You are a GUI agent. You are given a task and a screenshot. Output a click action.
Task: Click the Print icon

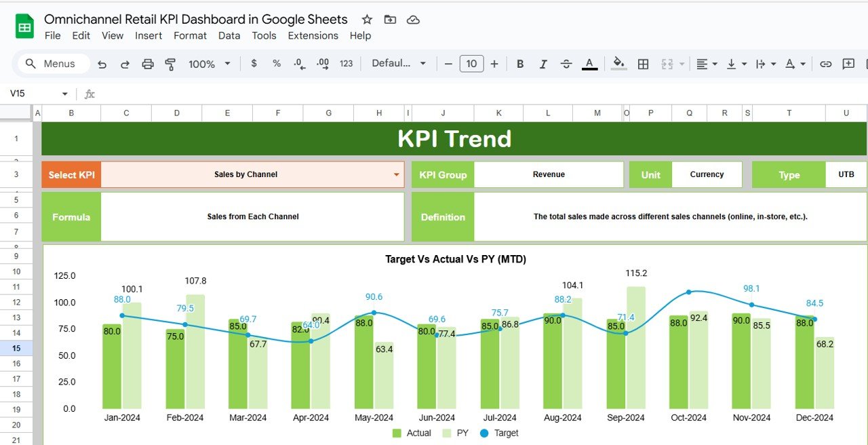click(x=148, y=64)
